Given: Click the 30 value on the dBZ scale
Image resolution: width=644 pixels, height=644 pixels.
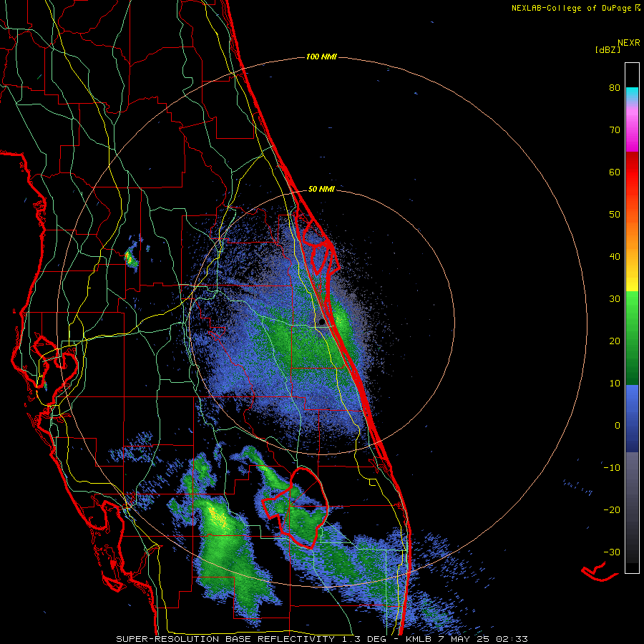Looking at the screenshot, I should click(615, 299).
